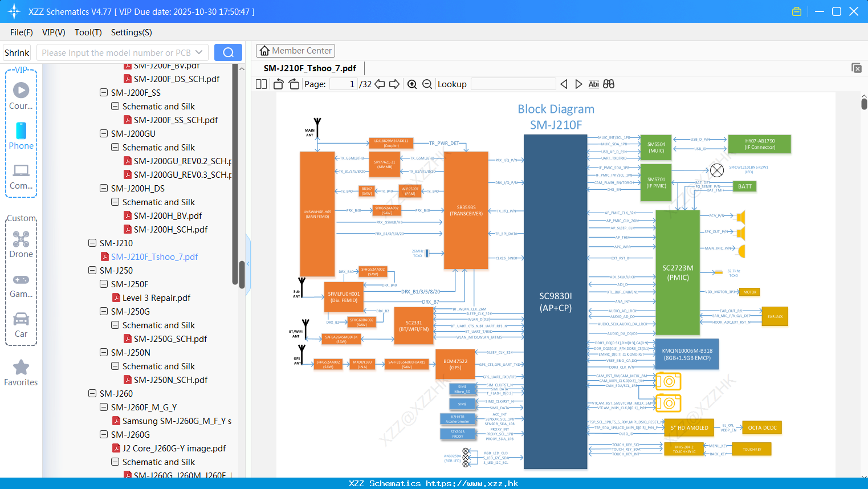Toggle the Abi text match option
Screen dimensions: 868x489
[x=593, y=84]
